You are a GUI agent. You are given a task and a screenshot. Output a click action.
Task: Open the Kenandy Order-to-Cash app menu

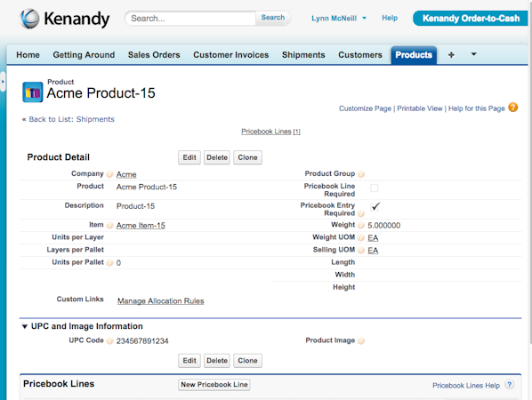pyautogui.click(x=471, y=19)
